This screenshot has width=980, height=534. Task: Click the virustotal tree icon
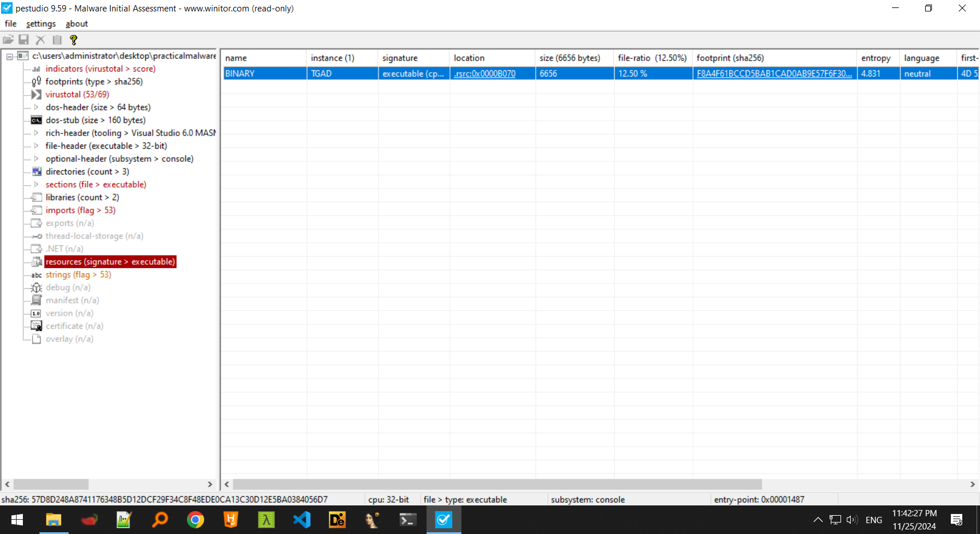coord(37,94)
